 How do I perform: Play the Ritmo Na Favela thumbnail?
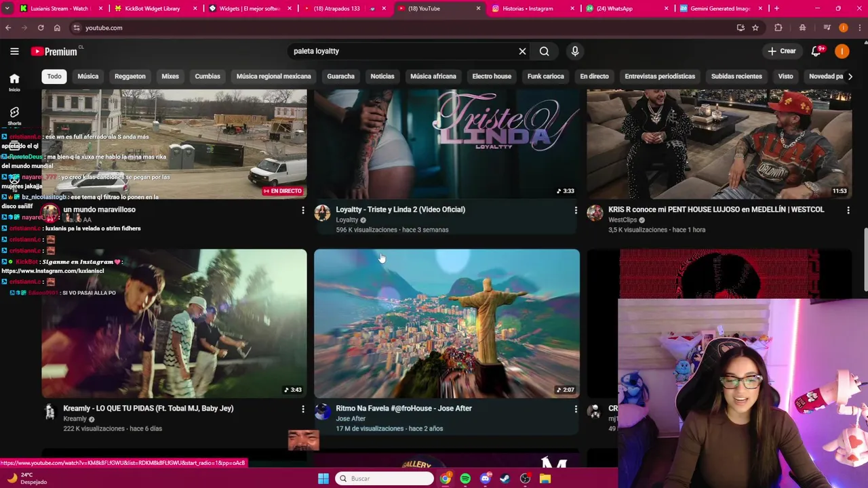tap(447, 323)
